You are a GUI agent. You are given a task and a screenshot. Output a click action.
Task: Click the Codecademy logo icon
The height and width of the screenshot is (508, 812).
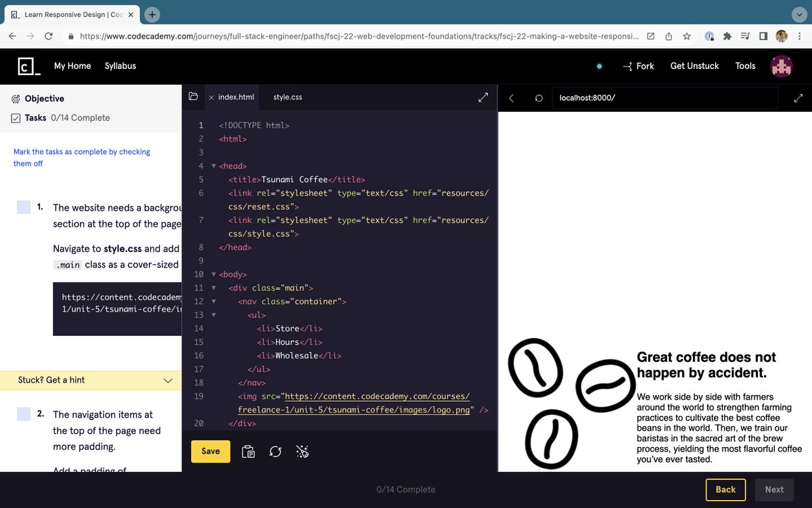29,66
